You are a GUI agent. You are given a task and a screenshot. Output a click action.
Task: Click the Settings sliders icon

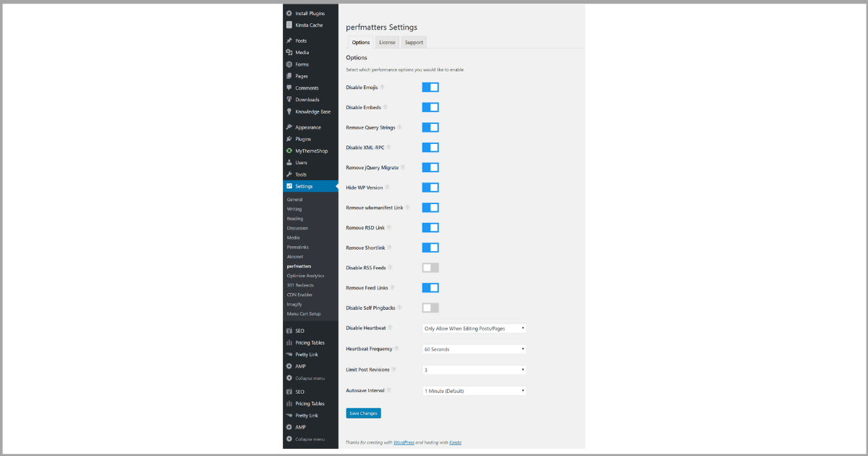pyautogui.click(x=289, y=186)
